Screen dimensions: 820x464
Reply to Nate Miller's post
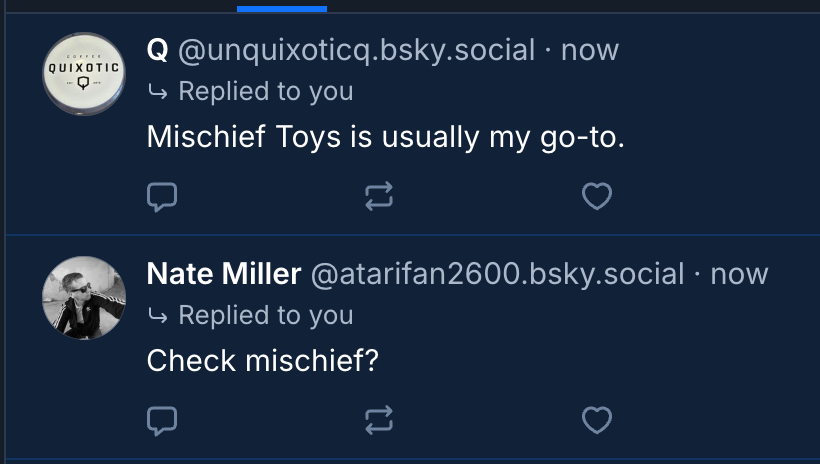tap(162, 421)
